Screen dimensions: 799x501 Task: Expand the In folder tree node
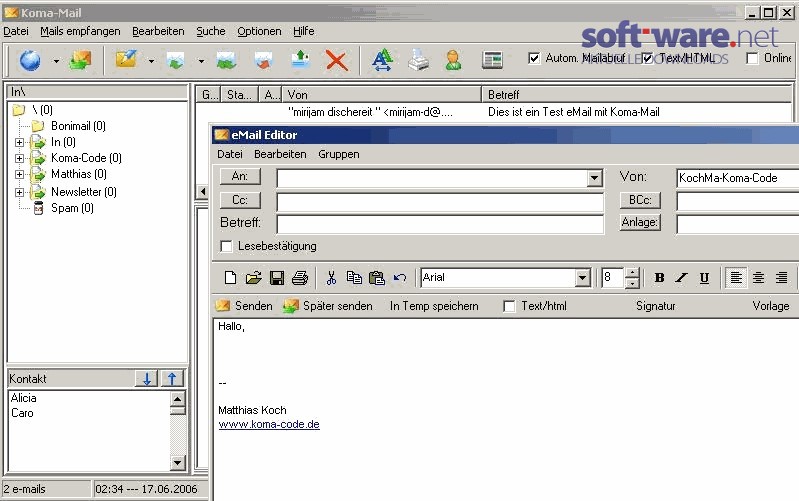point(19,142)
